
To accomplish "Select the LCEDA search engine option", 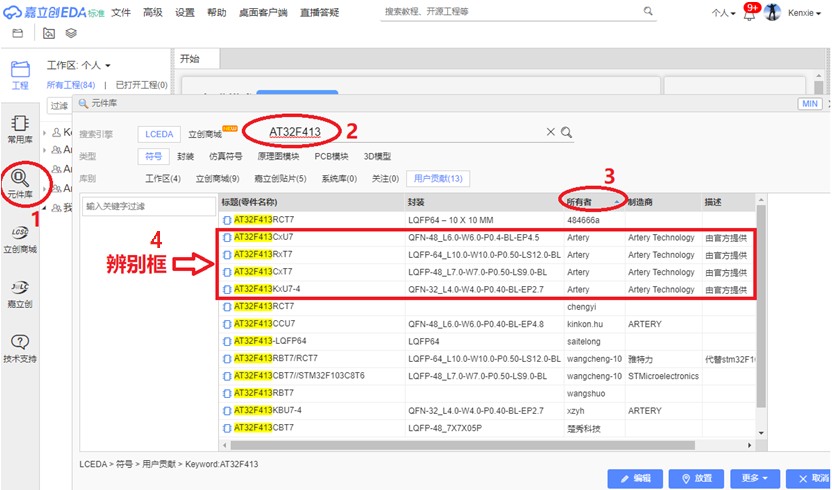I will 160,133.
